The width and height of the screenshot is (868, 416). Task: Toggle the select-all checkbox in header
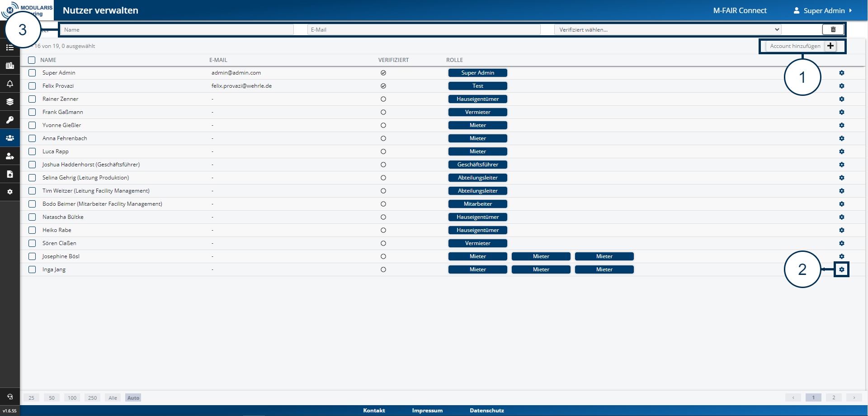tap(32, 60)
